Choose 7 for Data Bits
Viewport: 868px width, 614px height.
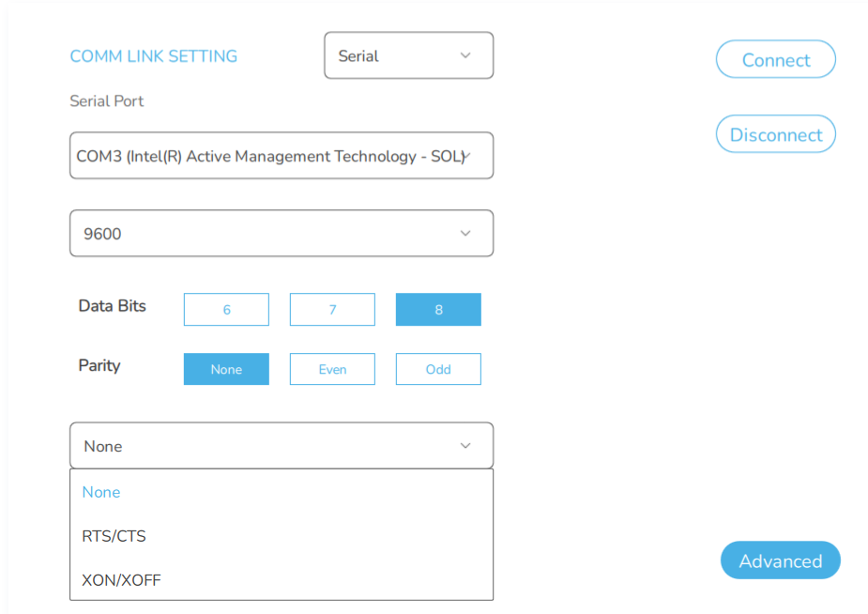332,310
